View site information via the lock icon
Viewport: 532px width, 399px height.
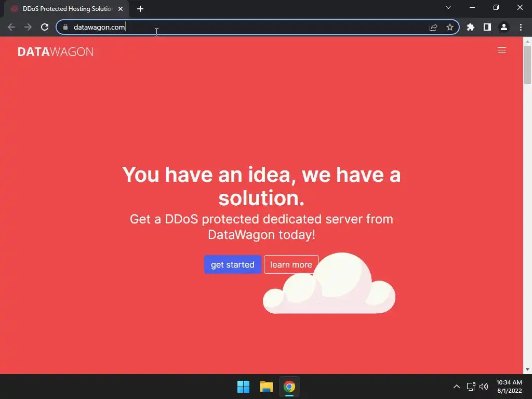coord(65,27)
